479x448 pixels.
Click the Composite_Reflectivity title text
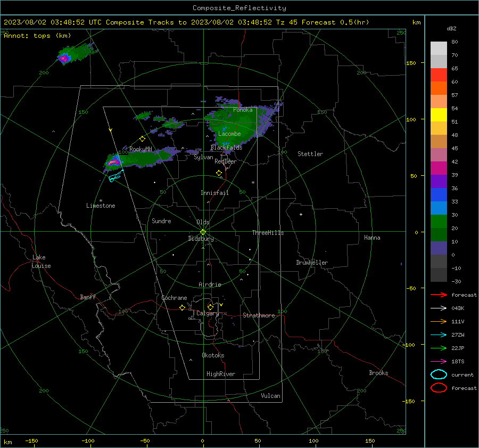(239, 8)
